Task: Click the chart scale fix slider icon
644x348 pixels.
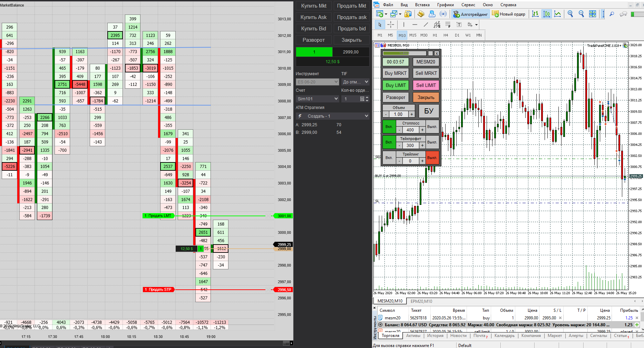Action: pos(603,14)
